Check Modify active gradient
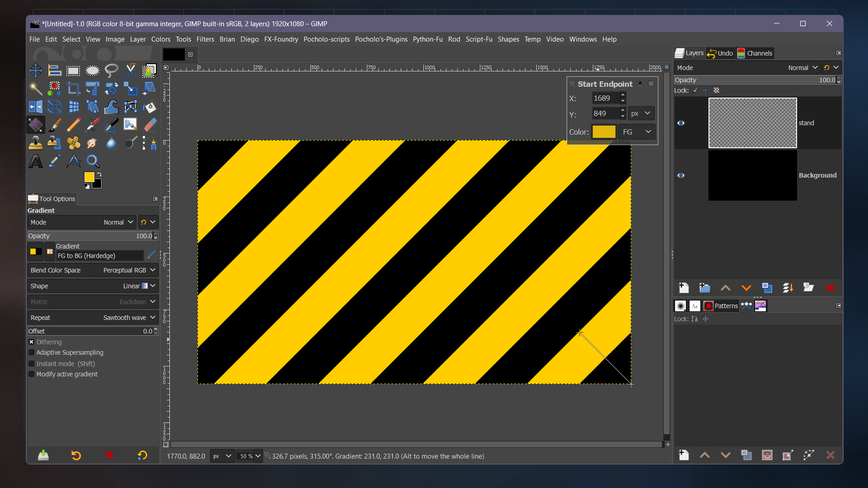This screenshot has height=488, width=868. [32, 374]
